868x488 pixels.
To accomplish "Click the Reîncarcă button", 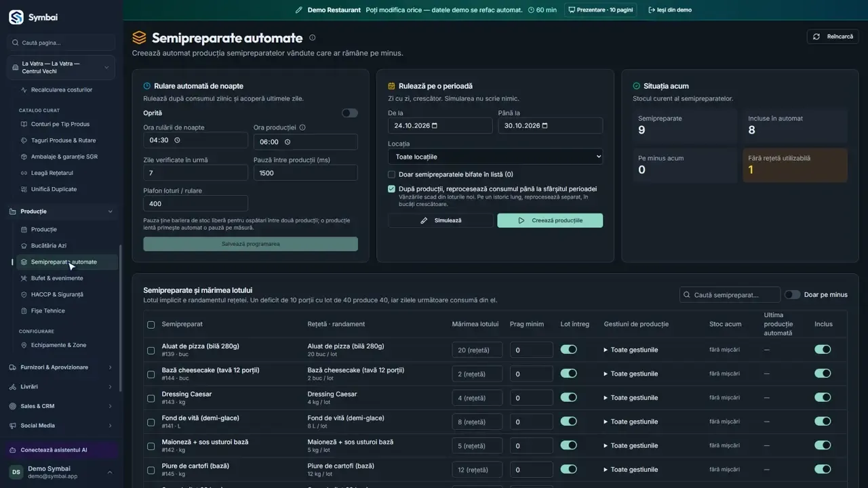I will 833,37.
